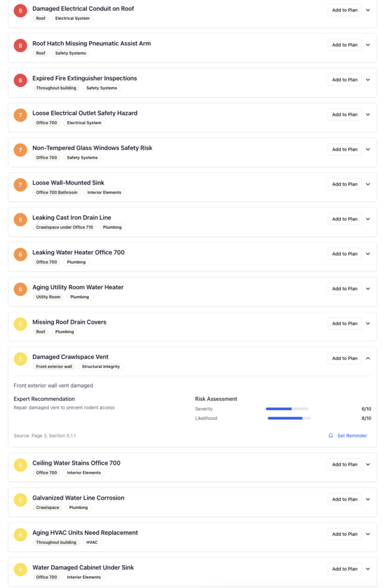The width and height of the screenshot is (385, 588).
Task: Click the red 9 priority badge
Action: [21, 11]
